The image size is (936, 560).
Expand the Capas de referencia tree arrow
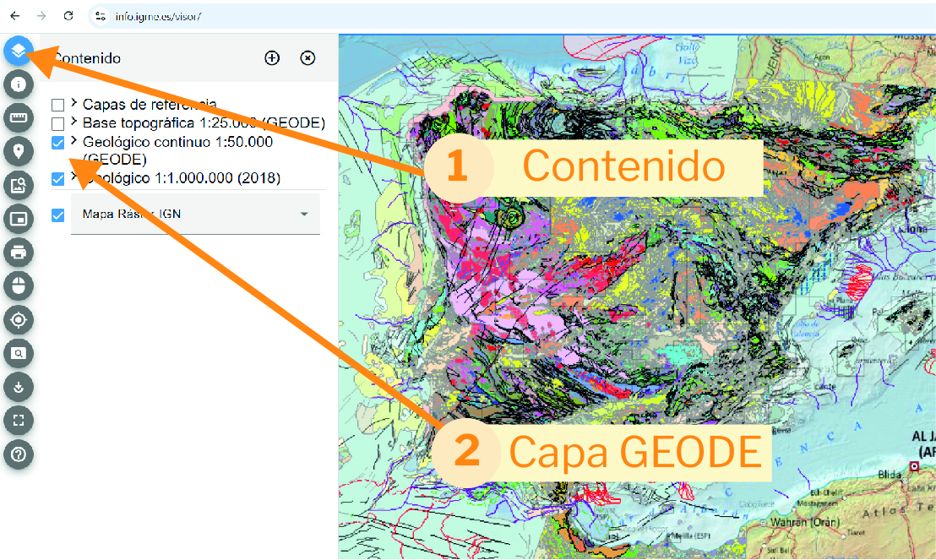point(73,103)
